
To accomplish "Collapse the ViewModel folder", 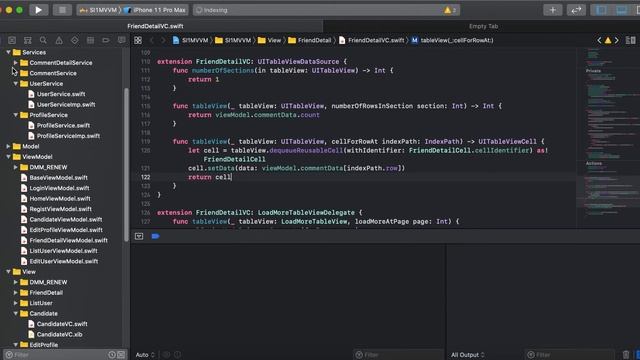I will 8,157.
